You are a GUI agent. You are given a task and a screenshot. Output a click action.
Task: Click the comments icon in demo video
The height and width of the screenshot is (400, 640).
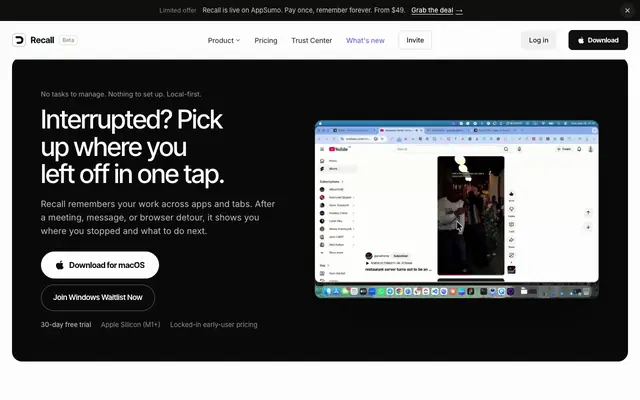pyautogui.click(x=511, y=224)
